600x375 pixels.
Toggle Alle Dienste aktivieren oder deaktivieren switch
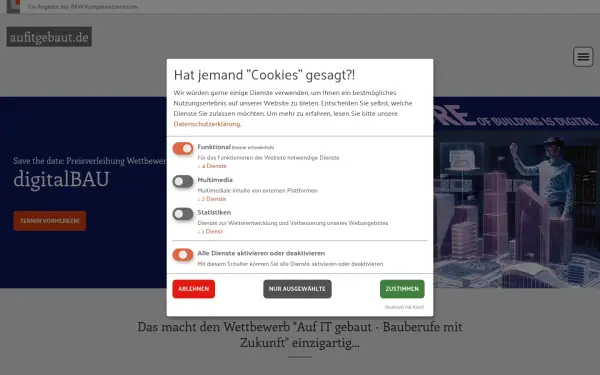click(x=183, y=254)
